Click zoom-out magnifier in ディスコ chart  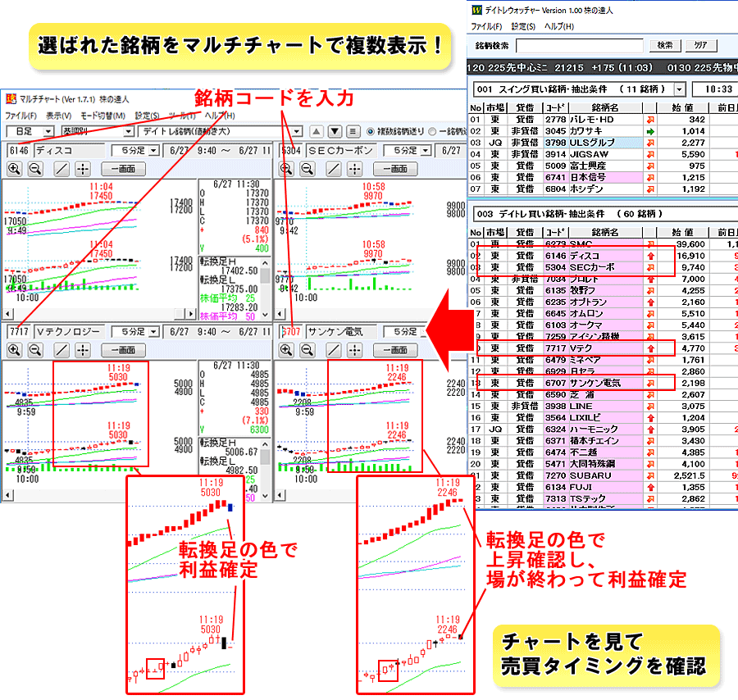pyautogui.click(x=35, y=169)
